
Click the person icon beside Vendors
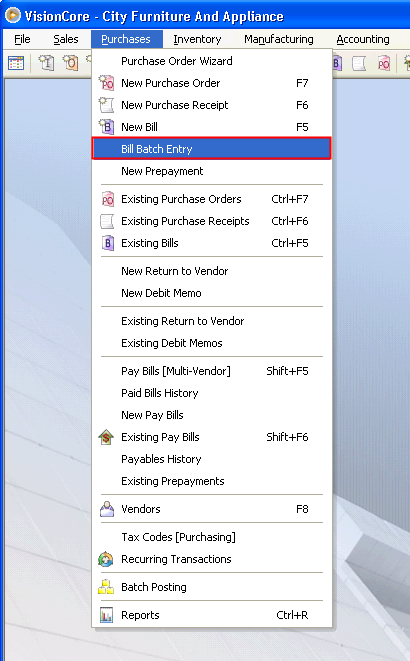click(107, 509)
